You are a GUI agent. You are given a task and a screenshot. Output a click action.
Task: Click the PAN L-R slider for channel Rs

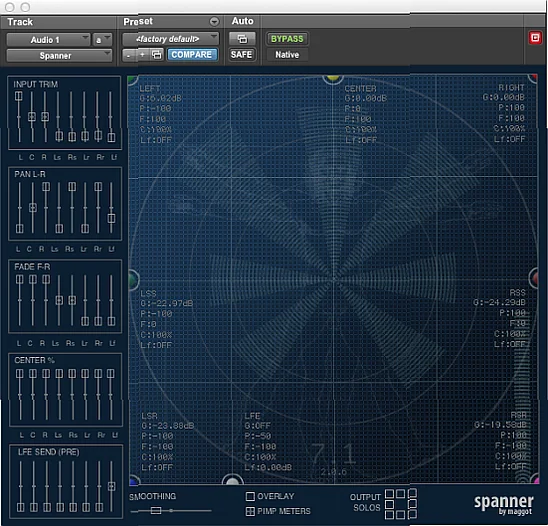72,186
